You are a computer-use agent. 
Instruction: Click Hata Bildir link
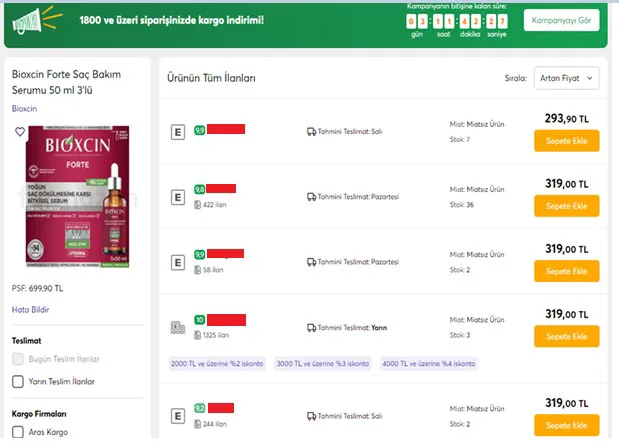(x=30, y=310)
